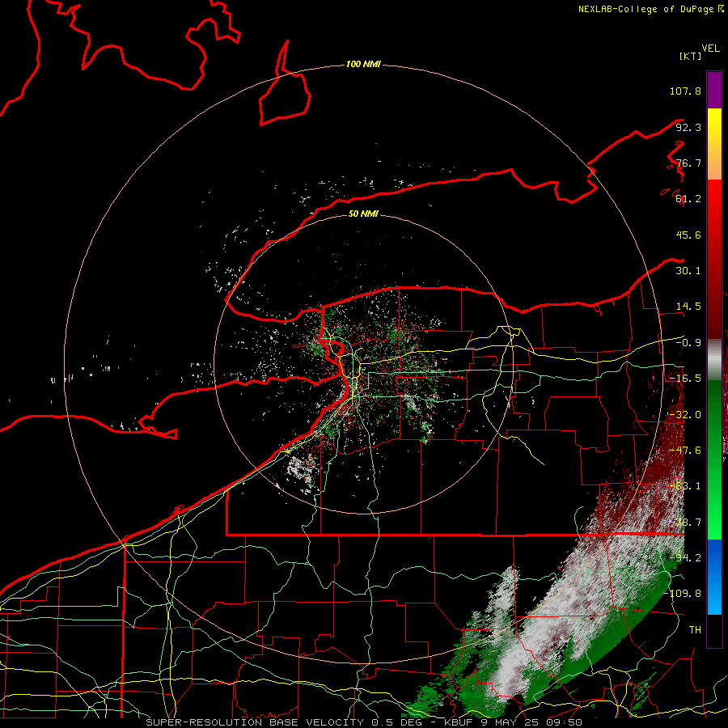Click the TH label on the legend

point(695,629)
